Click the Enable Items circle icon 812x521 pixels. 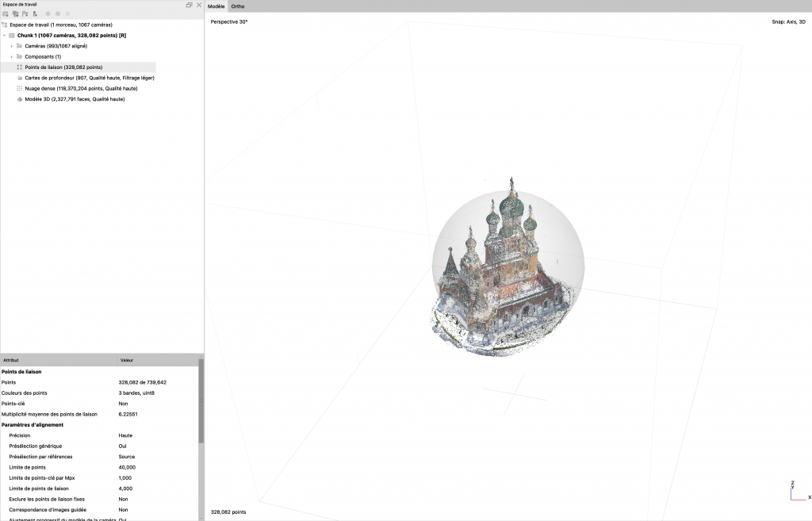(x=48, y=14)
